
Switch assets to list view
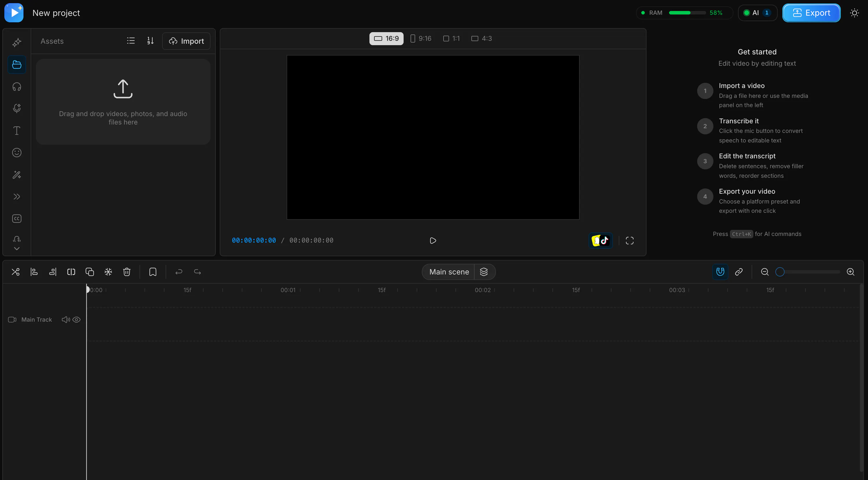pyautogui.click(x=131, y=41)
